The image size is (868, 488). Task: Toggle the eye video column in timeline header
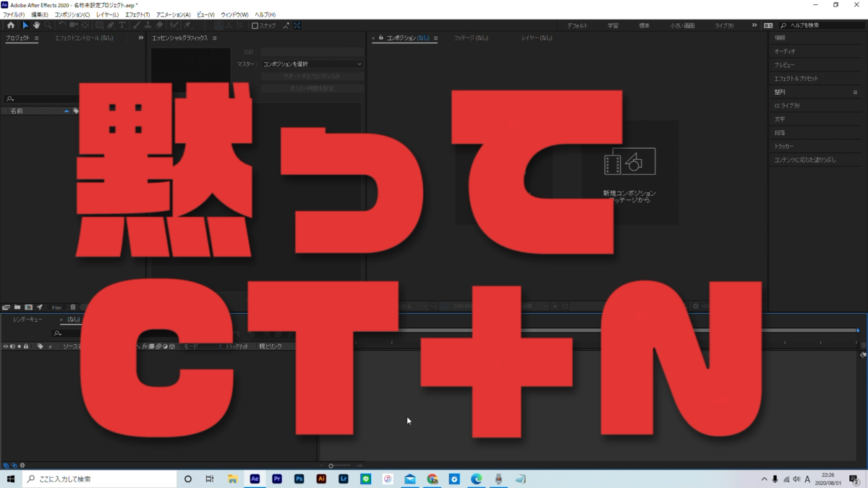point(6,346)
